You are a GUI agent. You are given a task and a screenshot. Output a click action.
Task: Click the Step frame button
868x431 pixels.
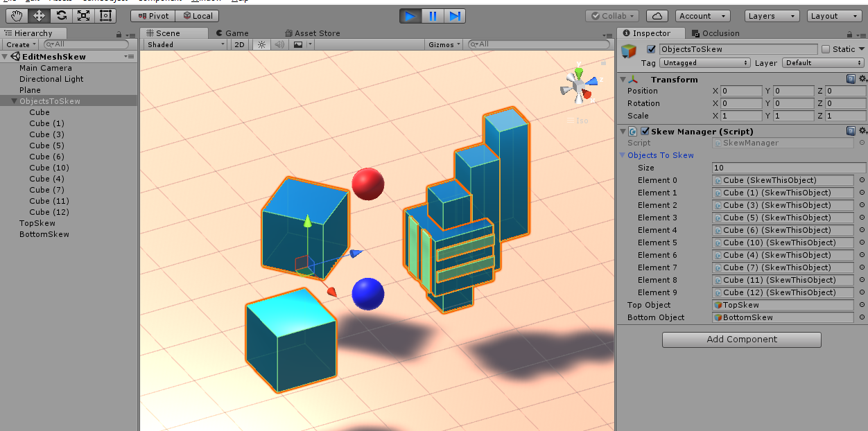click(x=454, y=16)
